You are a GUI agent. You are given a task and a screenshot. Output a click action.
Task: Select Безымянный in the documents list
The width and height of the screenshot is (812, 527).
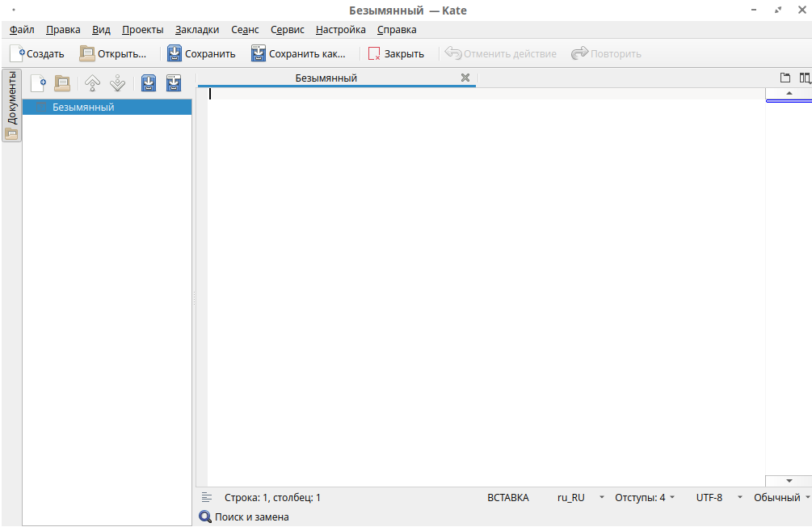coord(83,107)
